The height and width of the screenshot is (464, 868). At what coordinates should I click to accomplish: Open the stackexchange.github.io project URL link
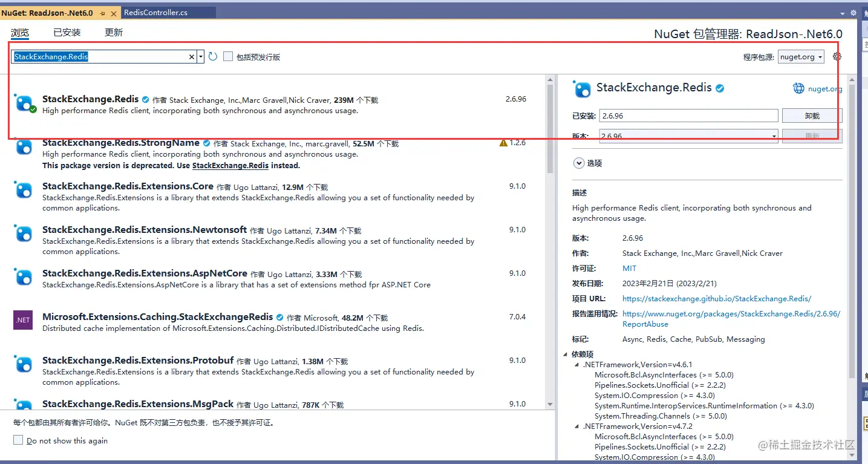[x=717, y=299]
